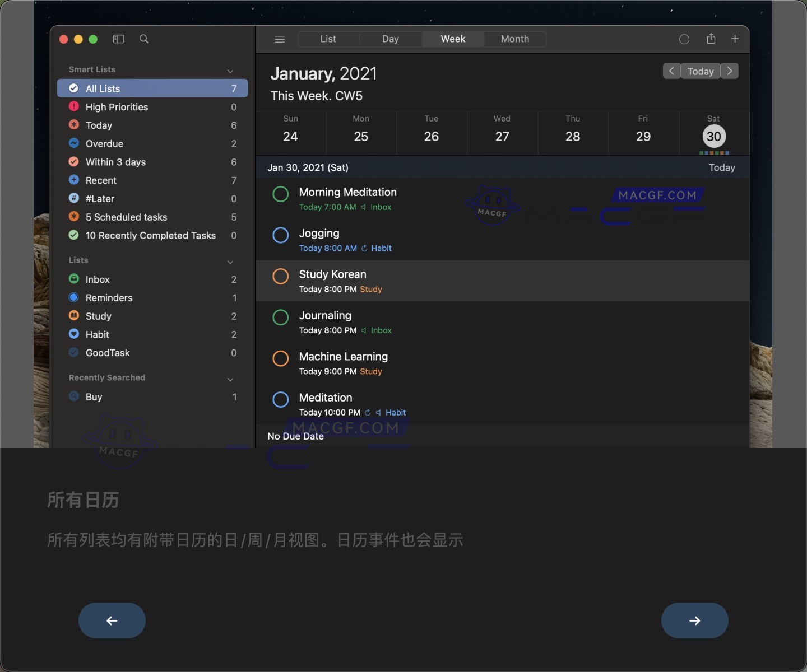Collapse the Smart Lists section
The height and width of the screenshot is (672, 807).
click(x=230, y=71)
